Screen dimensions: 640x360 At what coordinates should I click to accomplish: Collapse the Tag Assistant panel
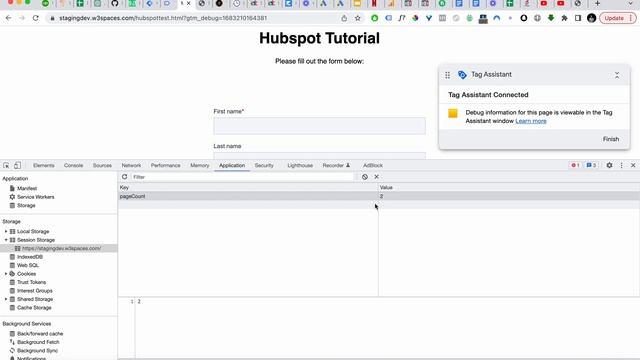617,75
